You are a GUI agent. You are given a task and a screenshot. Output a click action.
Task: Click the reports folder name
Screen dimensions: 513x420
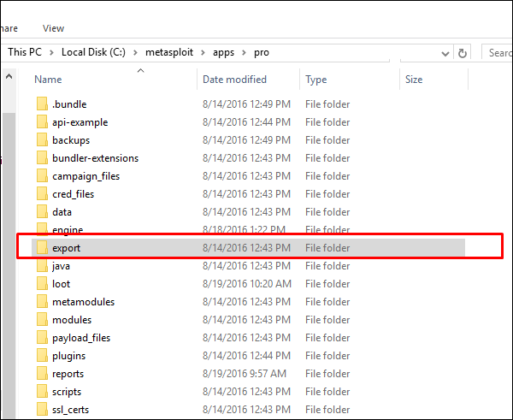(68, 374)
